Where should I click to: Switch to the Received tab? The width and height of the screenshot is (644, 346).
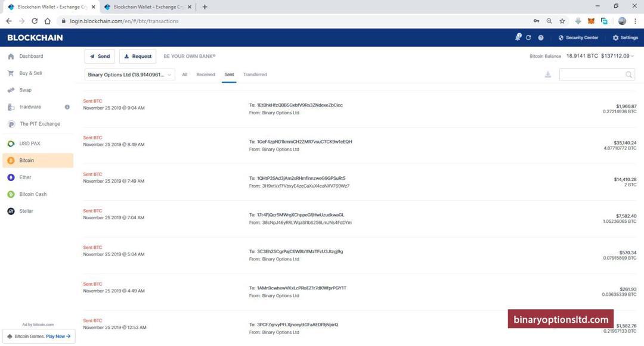click(x=206, y=74)
